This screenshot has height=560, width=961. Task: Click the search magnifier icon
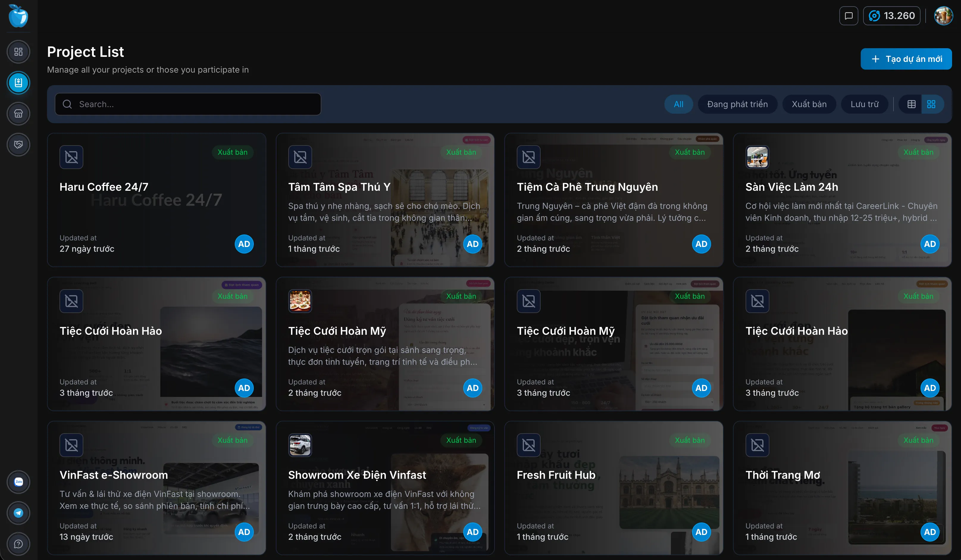point(67,104)
